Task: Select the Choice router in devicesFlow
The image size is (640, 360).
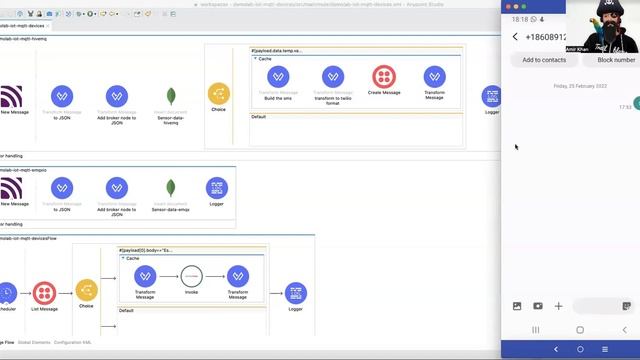Action: 87,290
